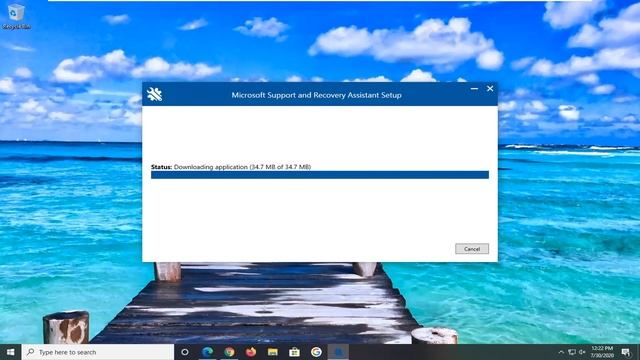Open the Recycle Bin on desktop
The width and height of the screenshot is (640, 360).
coord(16,16)
